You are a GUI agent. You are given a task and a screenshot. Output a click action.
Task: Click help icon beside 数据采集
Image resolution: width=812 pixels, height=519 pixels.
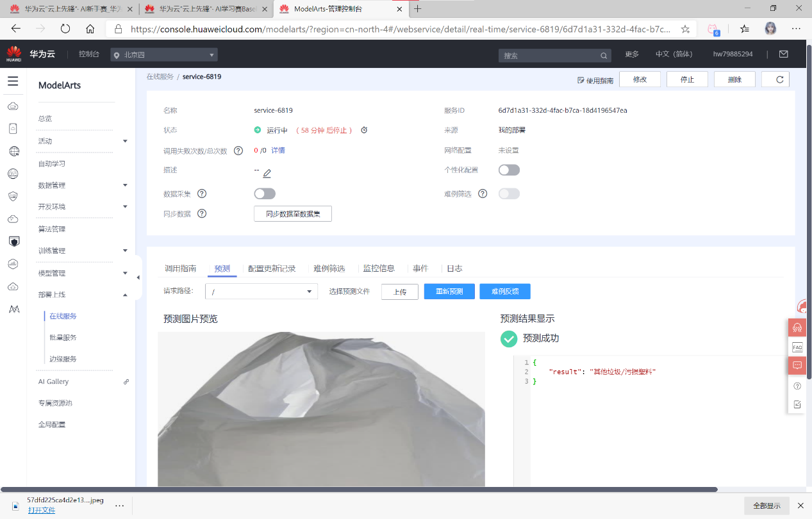202,194
